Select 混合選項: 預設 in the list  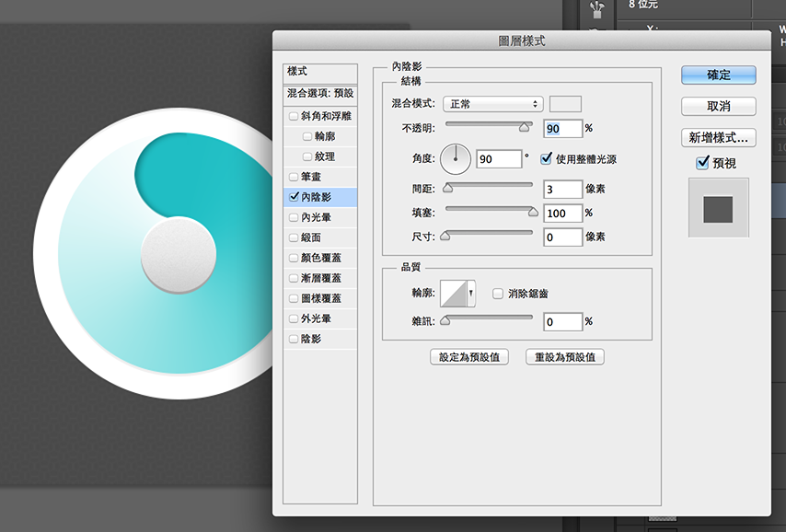pos(320,93)
